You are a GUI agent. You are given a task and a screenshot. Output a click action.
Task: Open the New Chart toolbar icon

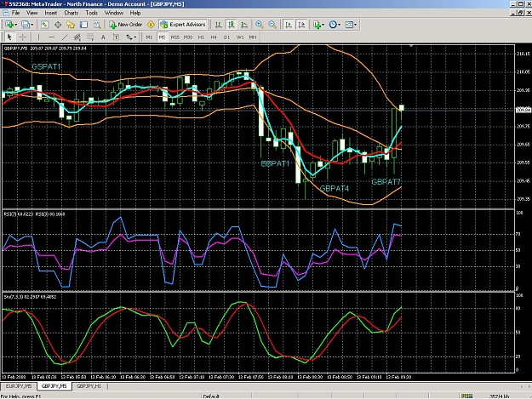click(x=9, y=25)
